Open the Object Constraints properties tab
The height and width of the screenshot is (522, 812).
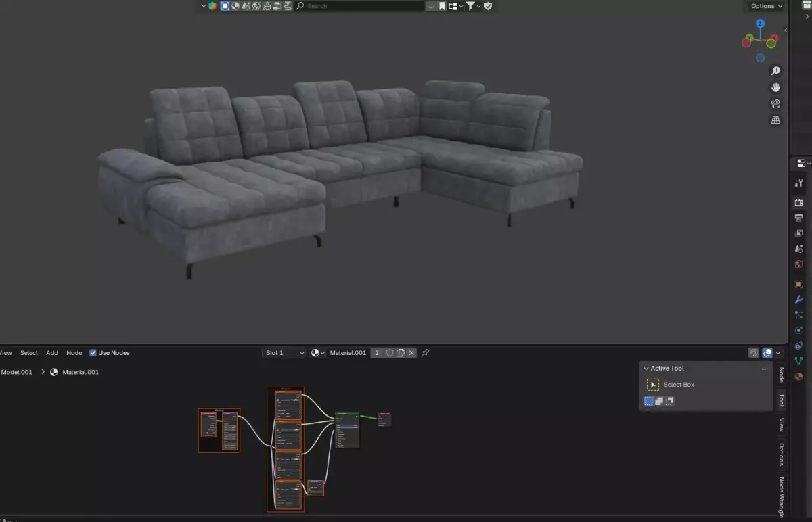pyautogui.click(x=799, y=346)
